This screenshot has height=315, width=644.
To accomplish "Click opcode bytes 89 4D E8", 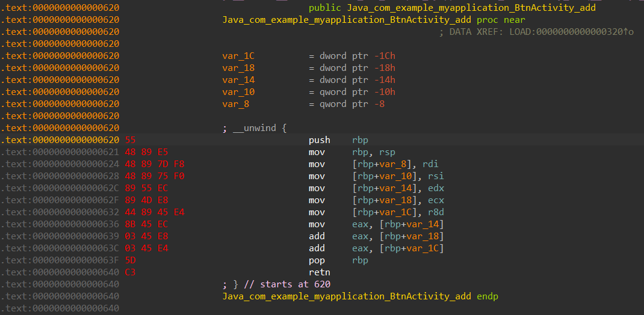I will (x=146, y=200).
